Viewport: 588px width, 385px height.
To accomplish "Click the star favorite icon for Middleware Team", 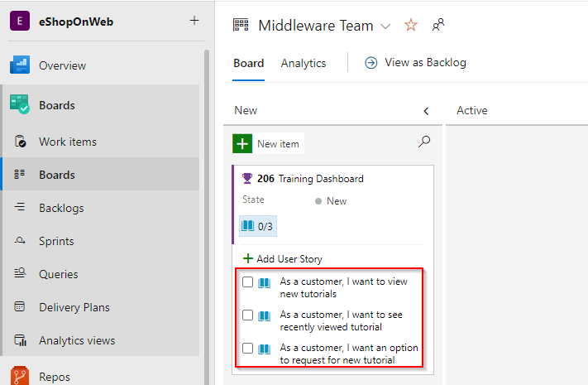I will coord(411,25).
